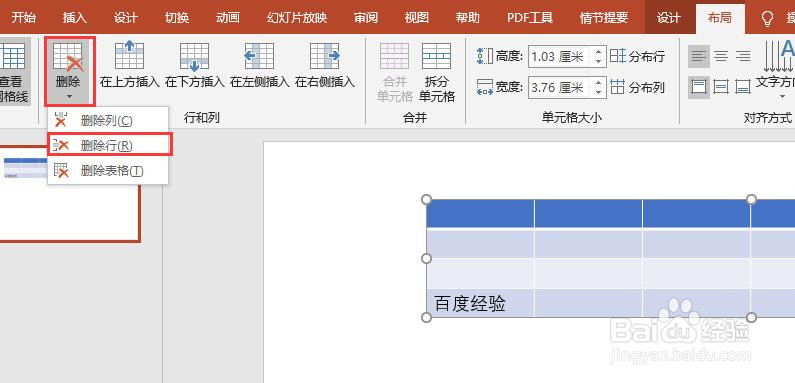Switch to the 幻灯片放映 tab
The height and width of the screenshot is (383, 795).
pyautogui.click(x=297, y=17)
